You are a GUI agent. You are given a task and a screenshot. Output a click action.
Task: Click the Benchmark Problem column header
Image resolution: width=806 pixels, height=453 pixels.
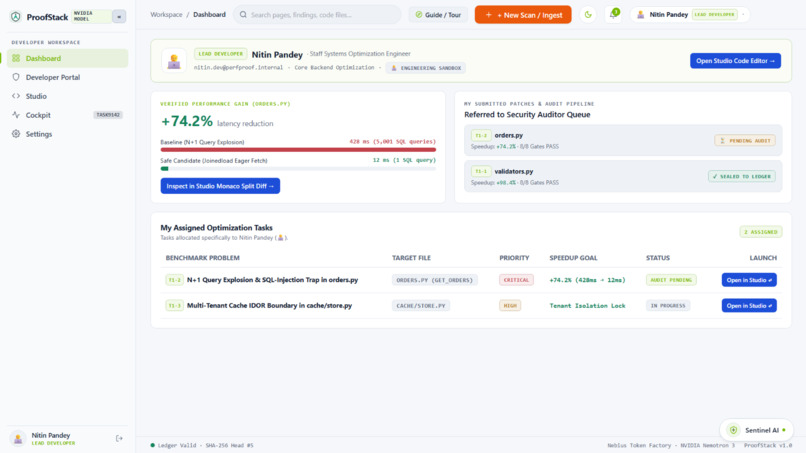coord(203,258)
